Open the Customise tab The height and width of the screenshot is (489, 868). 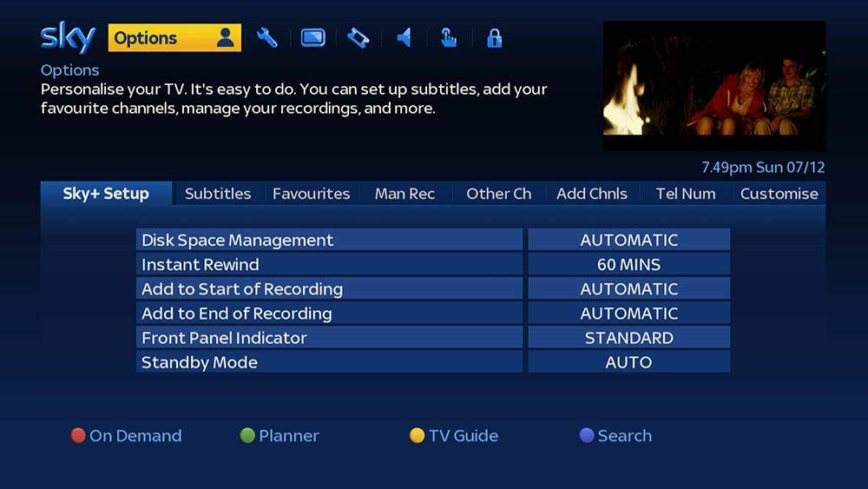779,194
